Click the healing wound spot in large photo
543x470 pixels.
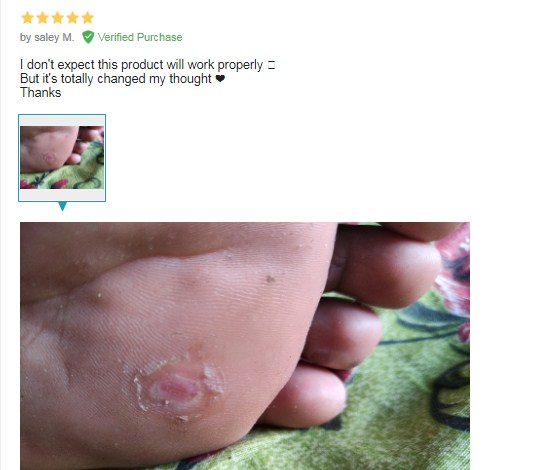pyautogui.click(x=177, y=388)
